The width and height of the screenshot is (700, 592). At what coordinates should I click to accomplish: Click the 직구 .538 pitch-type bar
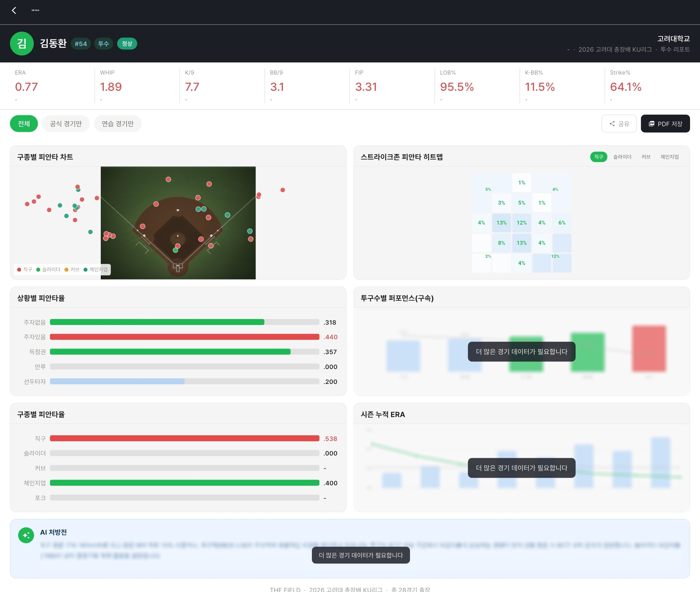(x=184, y=438)
